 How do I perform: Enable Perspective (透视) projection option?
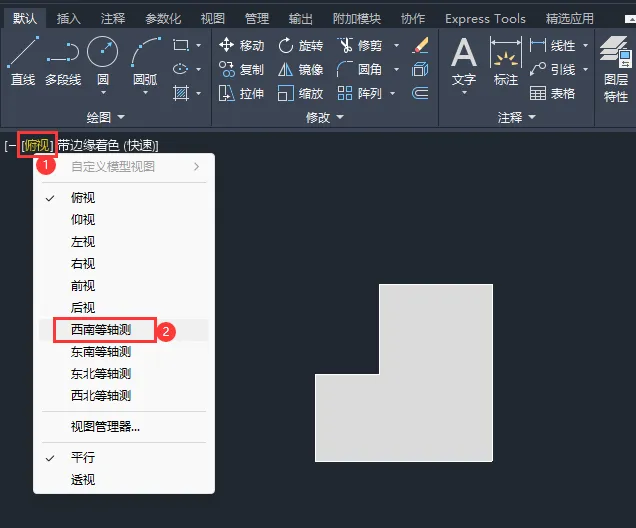tap(124, 480)
